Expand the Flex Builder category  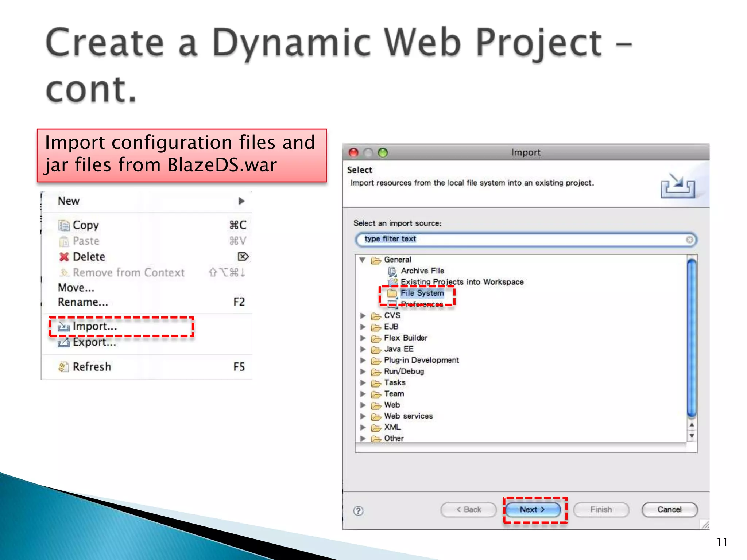click(363, 338)
